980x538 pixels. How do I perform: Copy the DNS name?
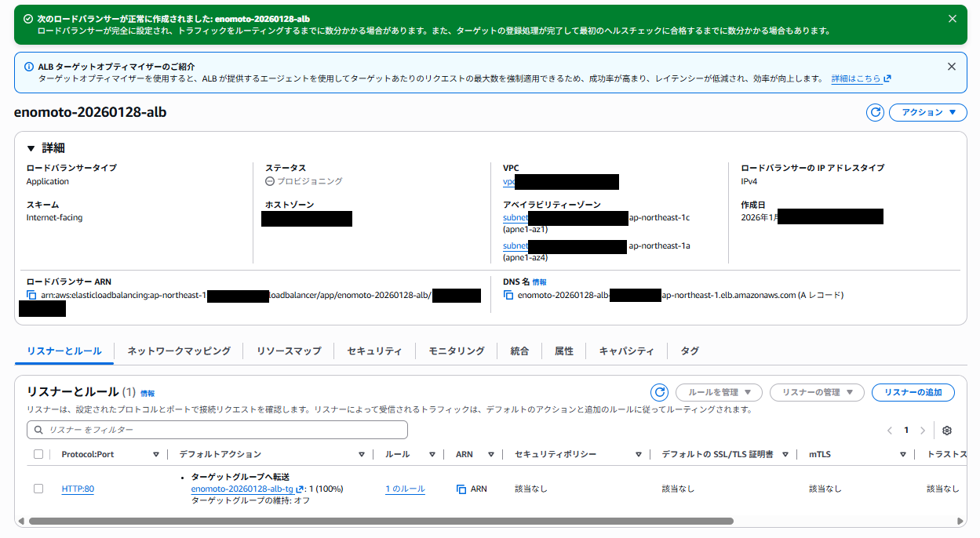[x=508, y=295]
